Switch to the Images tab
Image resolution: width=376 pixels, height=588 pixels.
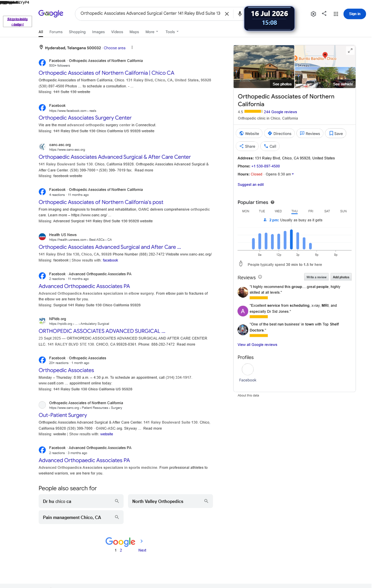coord(98,32)
